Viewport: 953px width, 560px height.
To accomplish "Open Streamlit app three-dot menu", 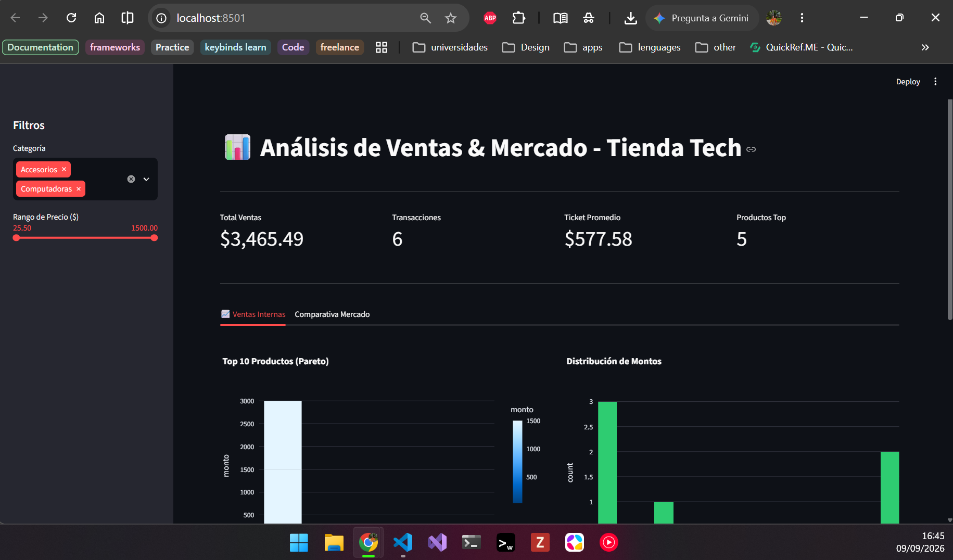I will 935,82.
